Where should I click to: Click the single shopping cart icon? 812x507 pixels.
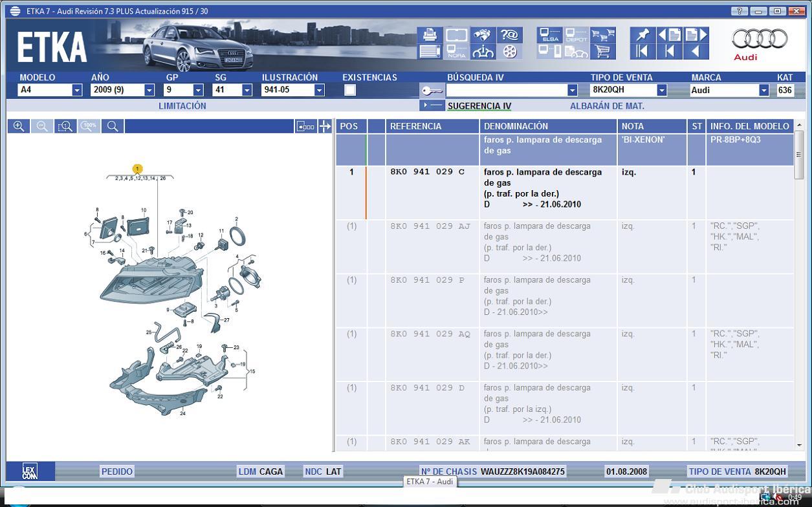603,52
